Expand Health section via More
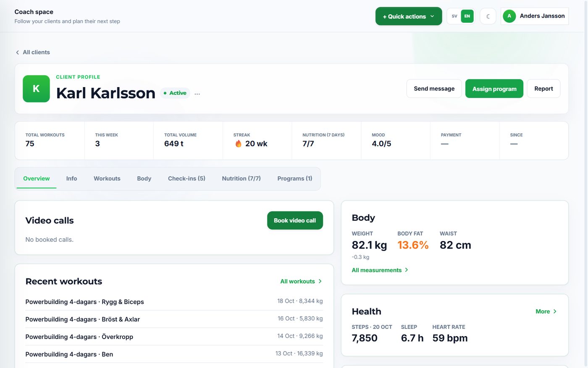 pos(546,312)
